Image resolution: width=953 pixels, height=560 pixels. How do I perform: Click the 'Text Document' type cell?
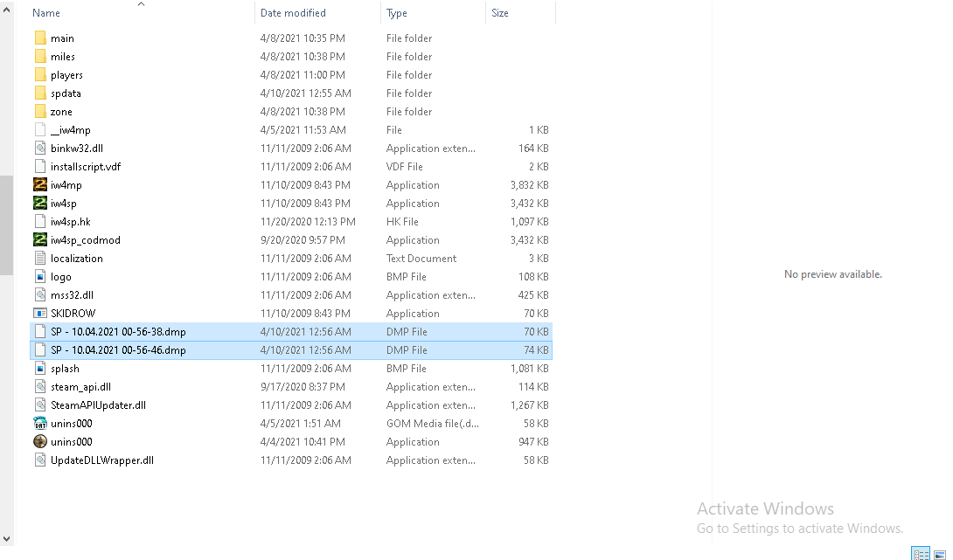[421, 258]
